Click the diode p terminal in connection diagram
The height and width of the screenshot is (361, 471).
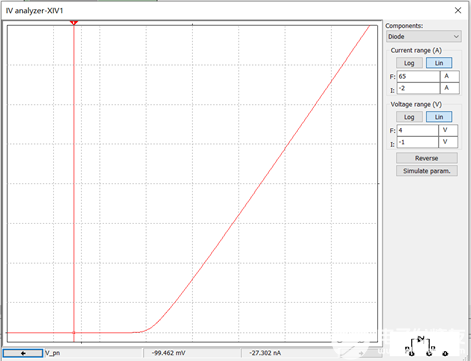pos(411,353)
